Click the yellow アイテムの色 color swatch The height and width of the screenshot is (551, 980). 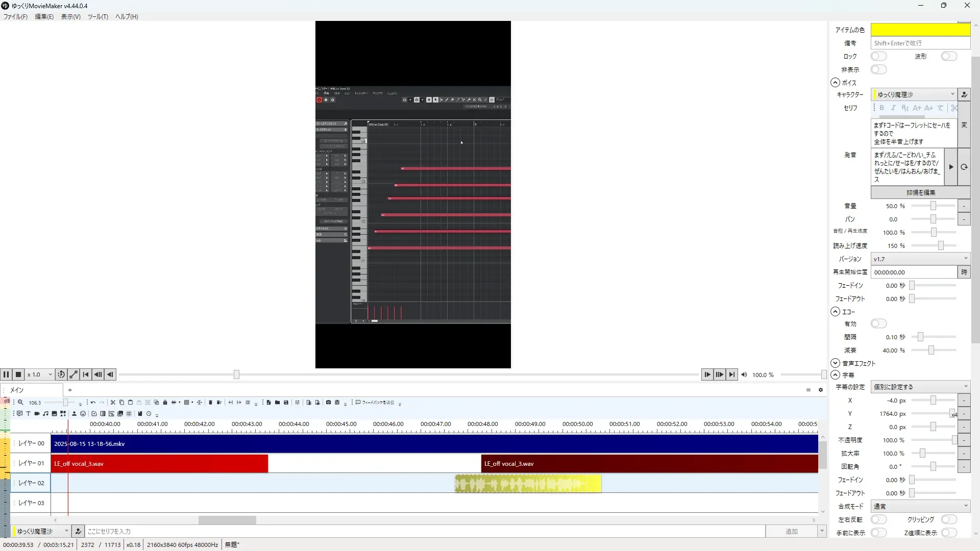coord(920,30)
